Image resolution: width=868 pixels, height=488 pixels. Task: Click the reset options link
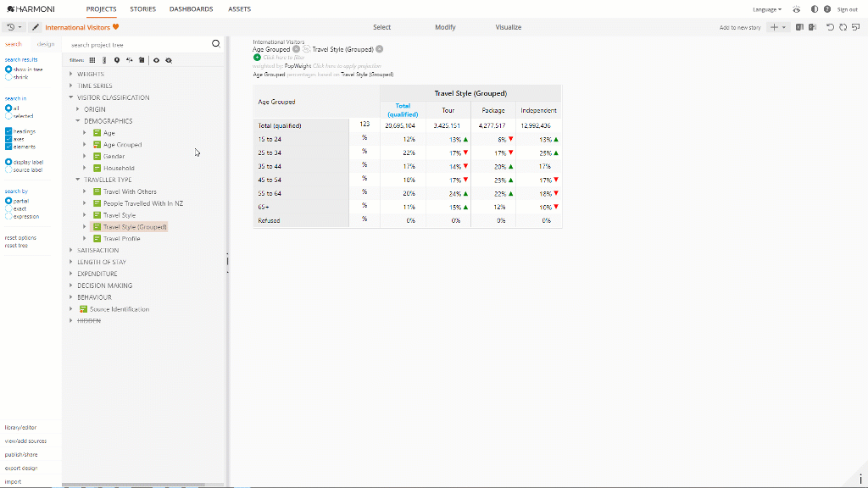[x=20, y=237]
